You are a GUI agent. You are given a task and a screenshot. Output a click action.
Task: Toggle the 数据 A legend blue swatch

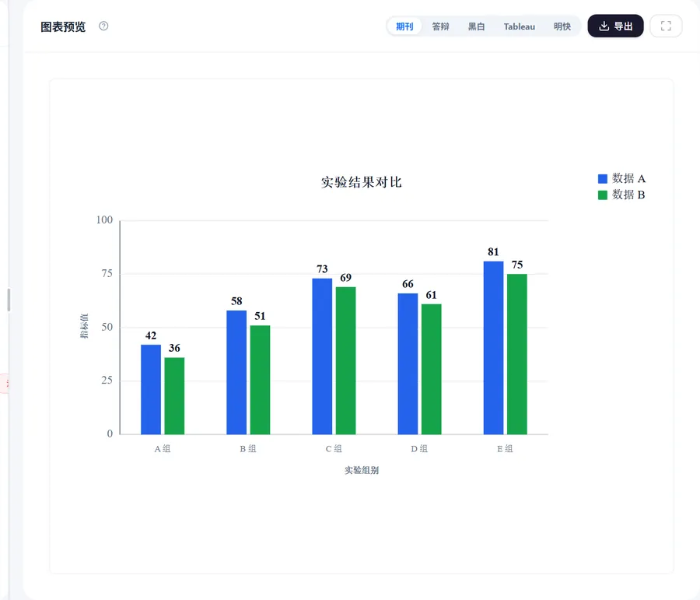pos(603,179)
